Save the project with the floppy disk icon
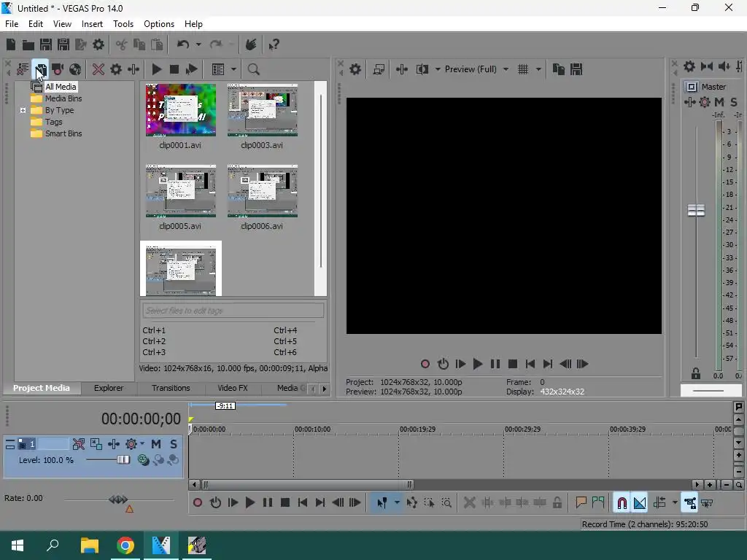Image resolution: width=747 pixels, height=560 pixels. coord(46,44)
